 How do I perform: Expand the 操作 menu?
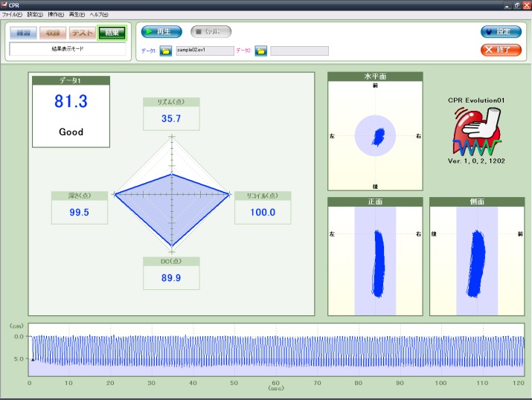[x=56, y=14]
